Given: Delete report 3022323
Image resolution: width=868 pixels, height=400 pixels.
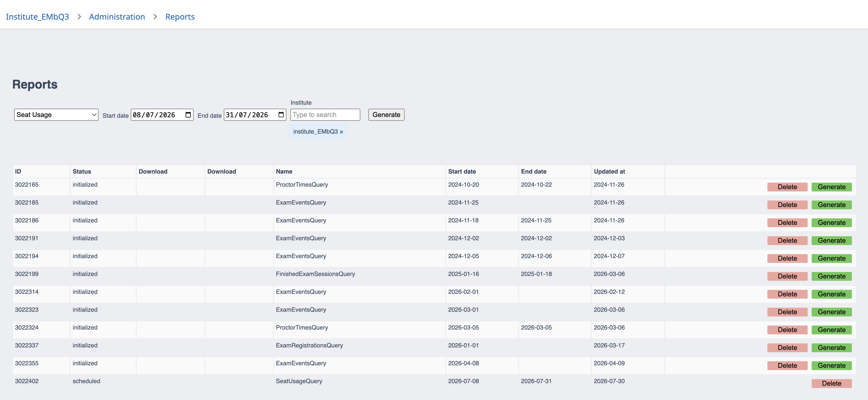Looking at the screenshot, I should click(787, 312).
